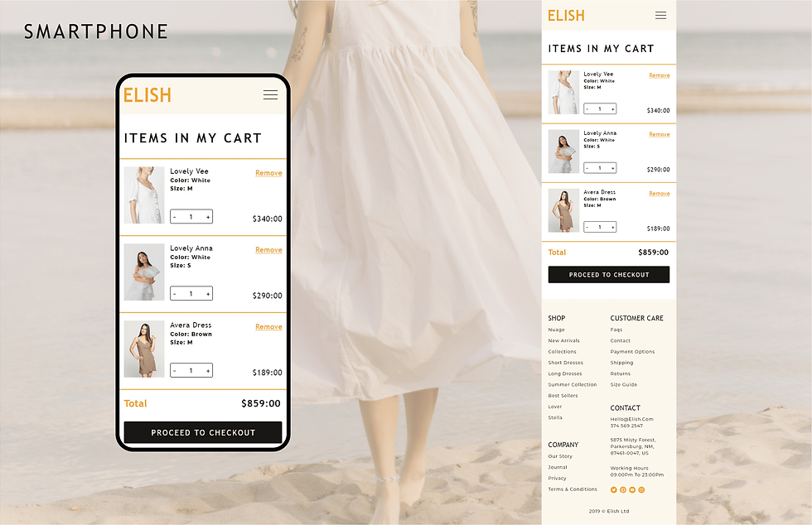
Task: Open Lover footer link
Action: pyautogui.click(x=554, y=407)
